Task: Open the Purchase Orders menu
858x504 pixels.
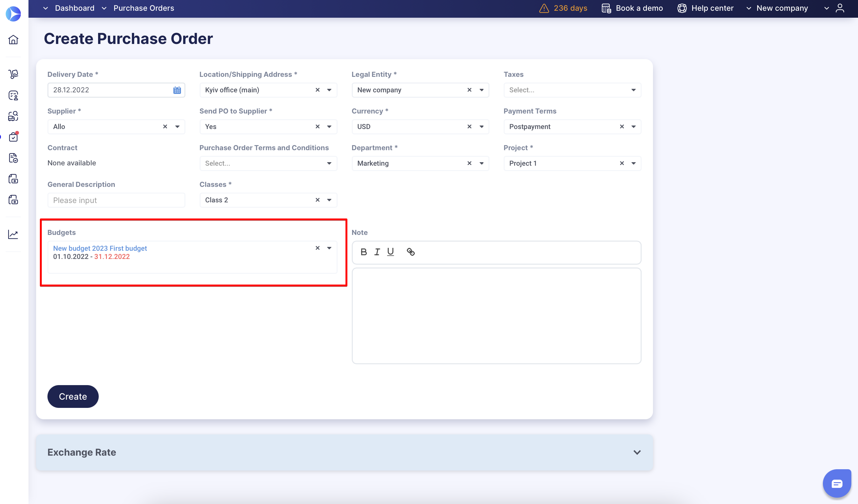Action: (x=138, y=8)
